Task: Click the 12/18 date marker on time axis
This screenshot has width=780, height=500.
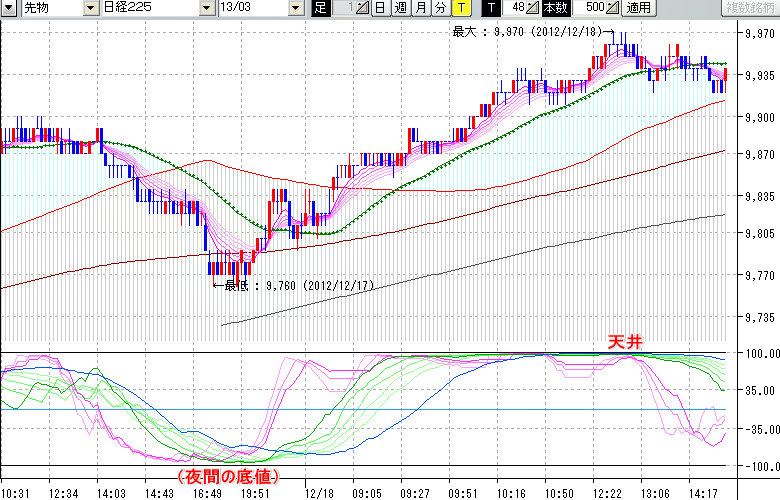Action: pos(320,492)
